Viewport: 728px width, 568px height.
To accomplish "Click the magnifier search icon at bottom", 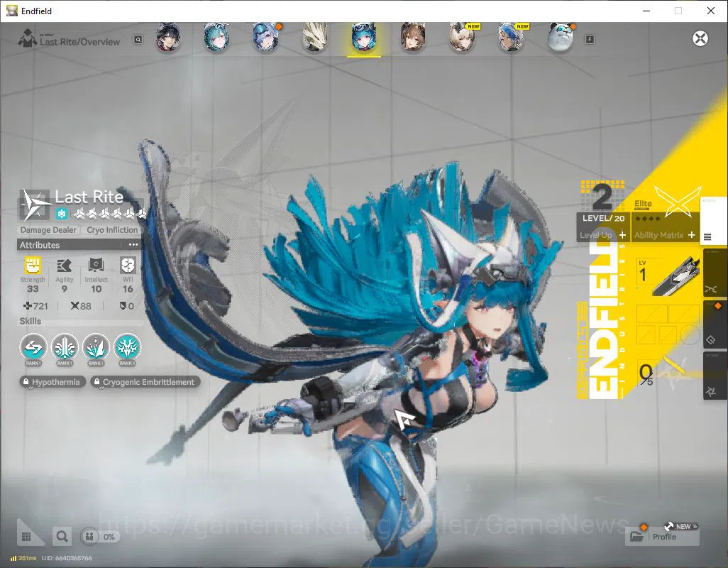I will tap(62, 537).
